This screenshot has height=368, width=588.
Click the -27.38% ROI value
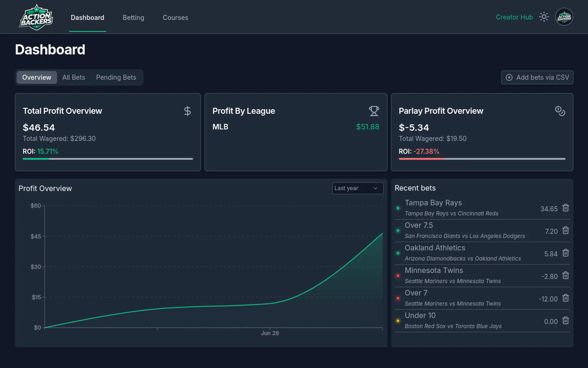click(x=426, y=151)
